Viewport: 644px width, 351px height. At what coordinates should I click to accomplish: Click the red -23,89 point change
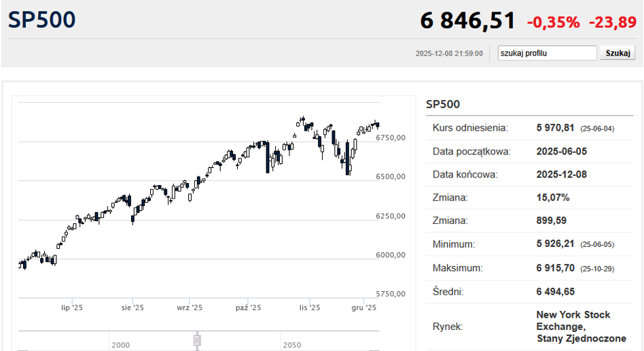tap(612, 22)
